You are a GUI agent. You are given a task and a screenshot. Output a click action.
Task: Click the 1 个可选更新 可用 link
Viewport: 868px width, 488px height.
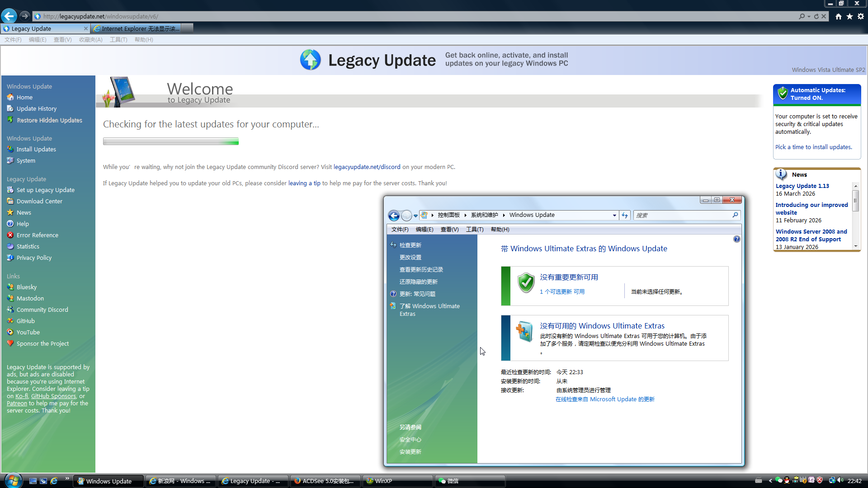pos(562,291)
